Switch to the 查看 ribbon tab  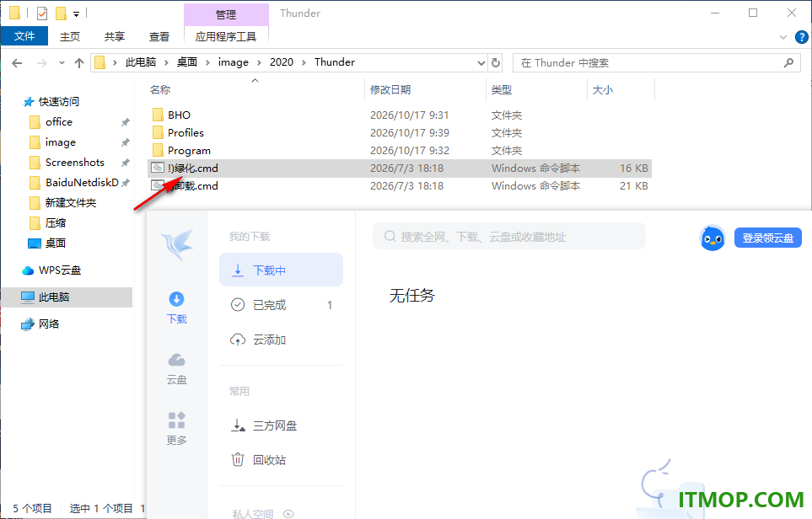tap(159, 36)
